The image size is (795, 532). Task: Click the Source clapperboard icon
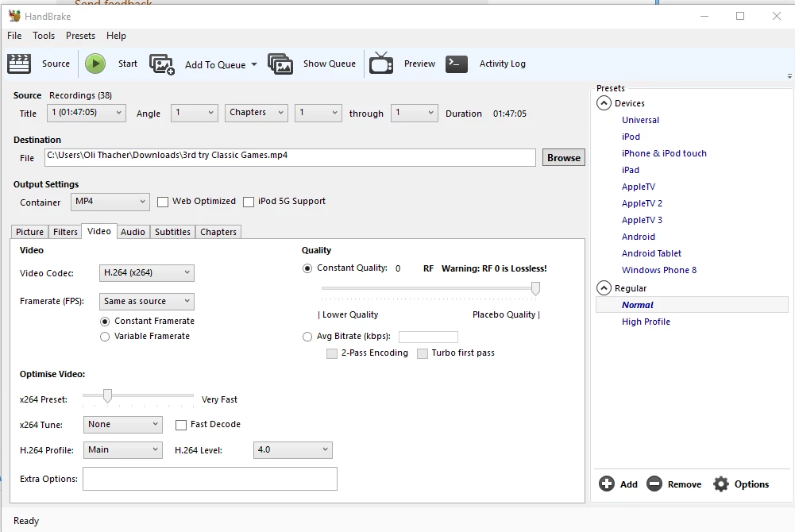coord(19,64)
